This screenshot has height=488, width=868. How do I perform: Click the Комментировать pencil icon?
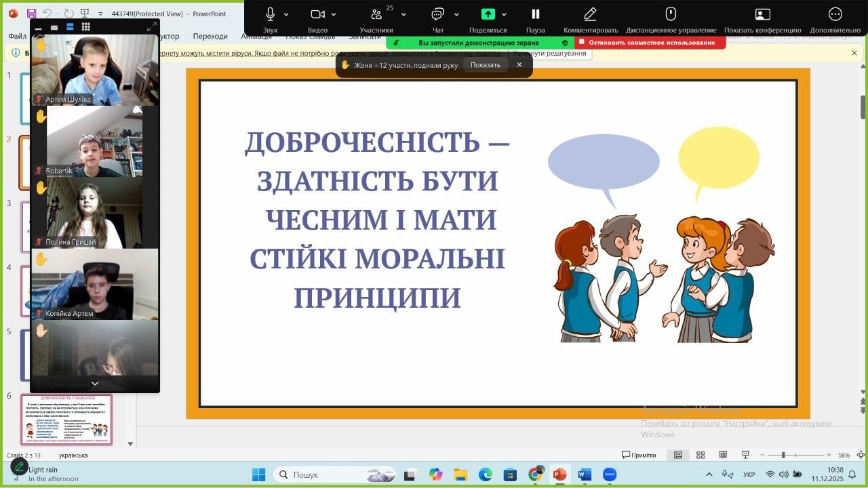click(590, 14)
